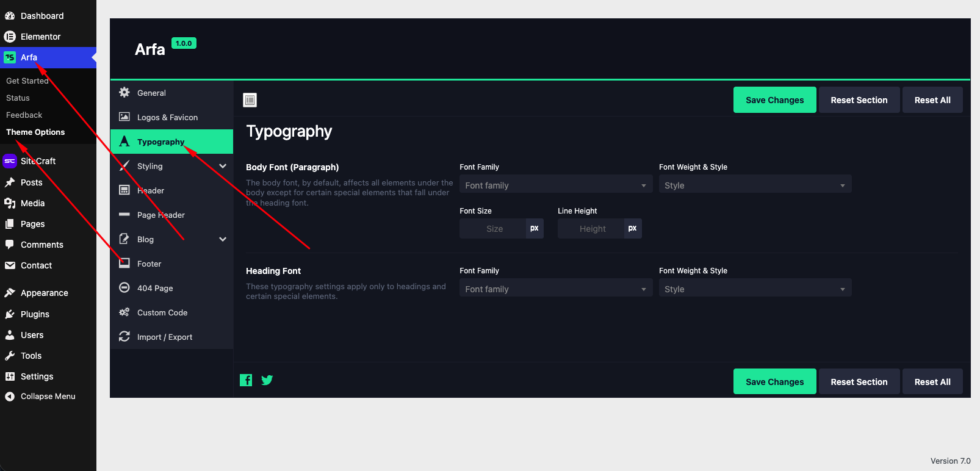Open Heading Font family dropdown
980x471 pixels.
[556, 288]
